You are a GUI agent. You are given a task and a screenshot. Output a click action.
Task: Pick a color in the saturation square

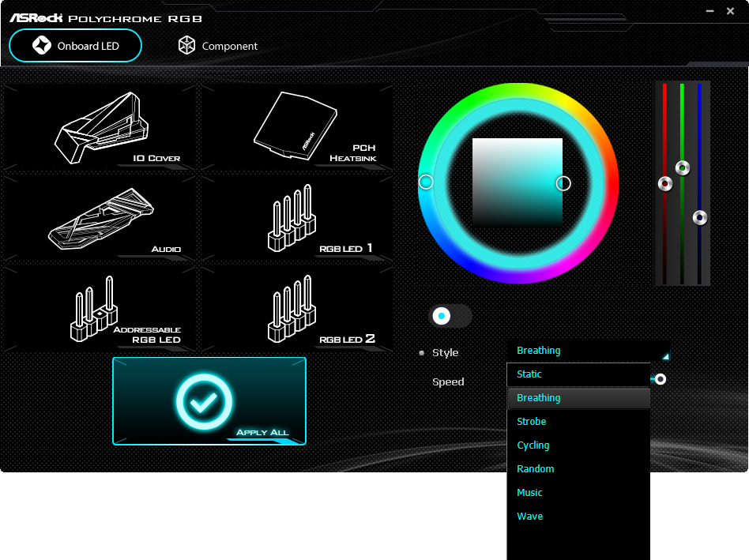point(518,182)
